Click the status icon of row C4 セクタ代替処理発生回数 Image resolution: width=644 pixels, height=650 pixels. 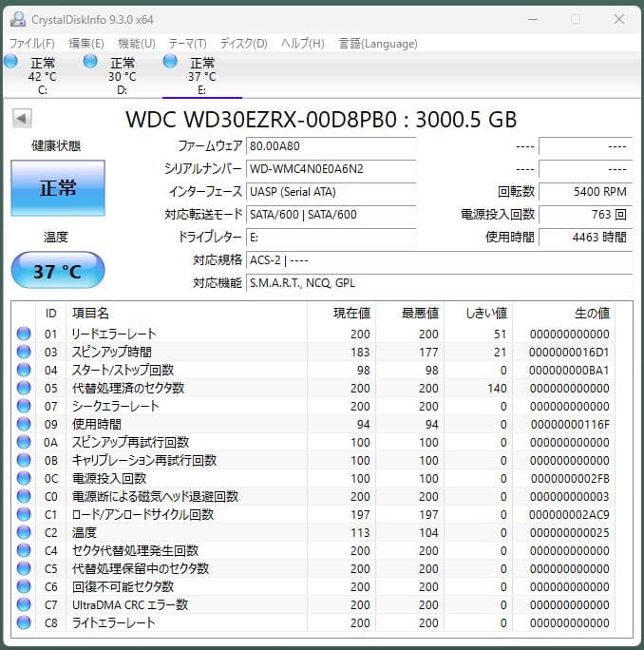click(24, 550)
